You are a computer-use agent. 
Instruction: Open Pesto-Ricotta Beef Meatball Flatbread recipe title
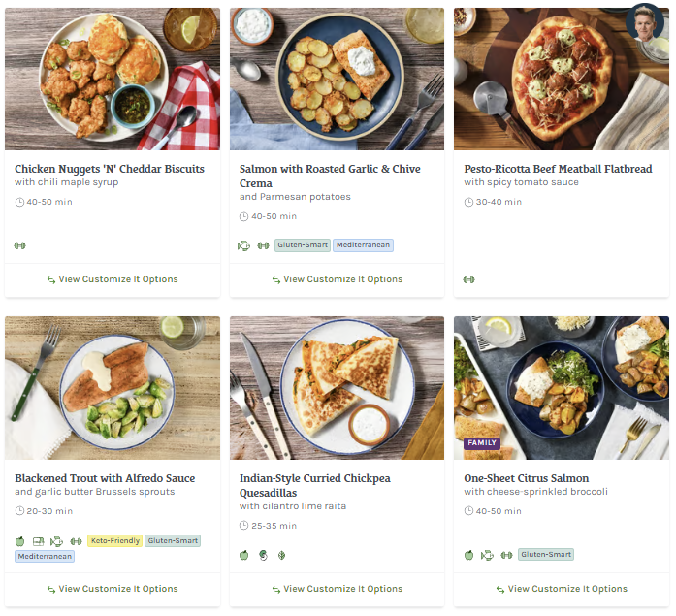point(558,169)
